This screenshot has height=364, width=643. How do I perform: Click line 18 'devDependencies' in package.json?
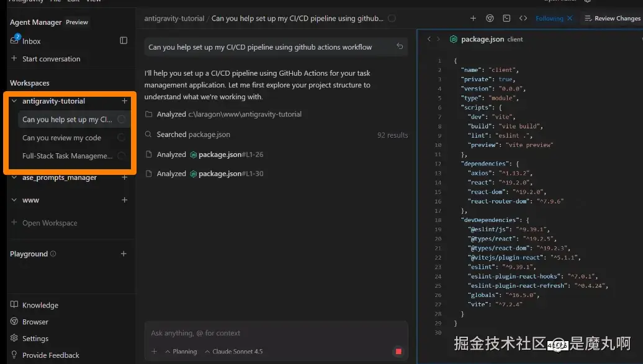click(495, 220)
